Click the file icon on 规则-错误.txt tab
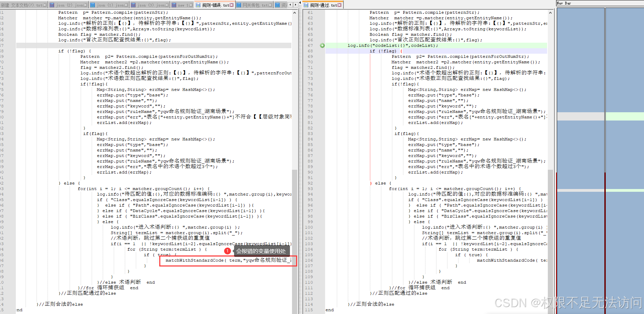This screenshot has width=644, height=314. tap(199, 4)
